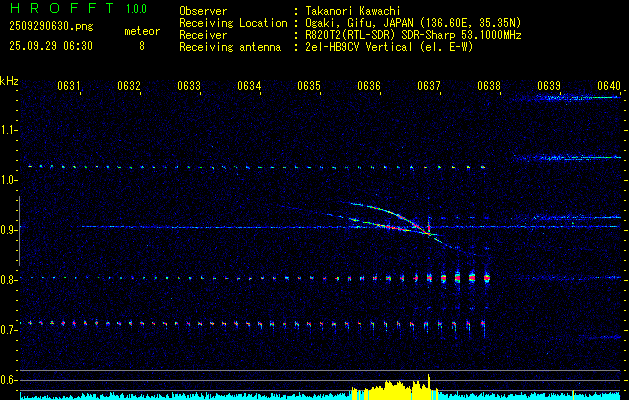
Task: Click the 0.8 kHz axis label
Action: (x=8, y=280)
